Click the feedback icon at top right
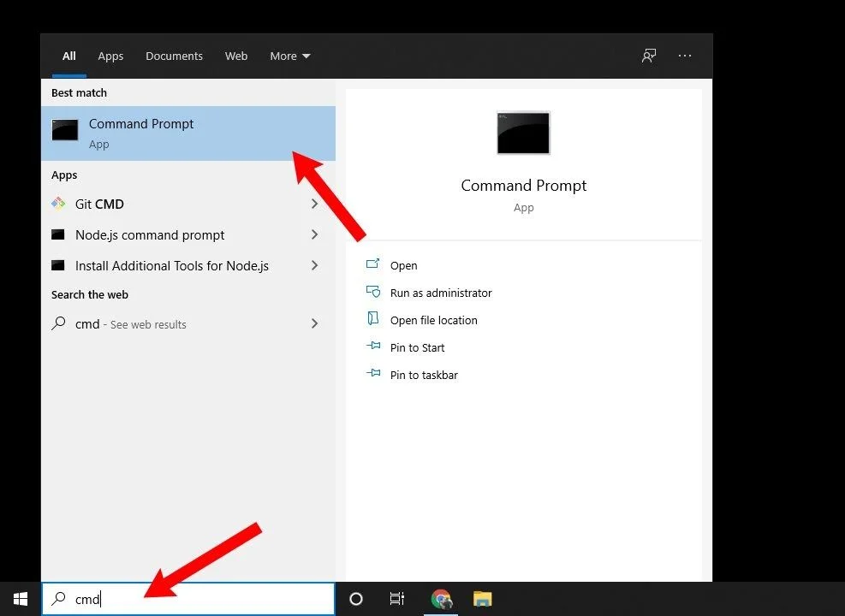Image resolution: width=845 pixels, height=616 pixels. [x=648, y=55]
